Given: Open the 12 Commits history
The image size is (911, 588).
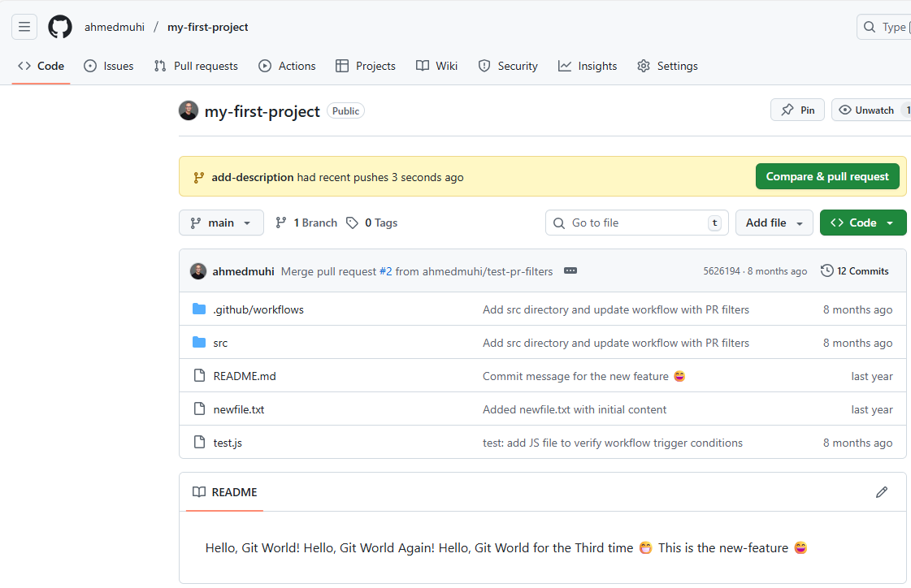Looking at the screenshot, I should point(855,271).
